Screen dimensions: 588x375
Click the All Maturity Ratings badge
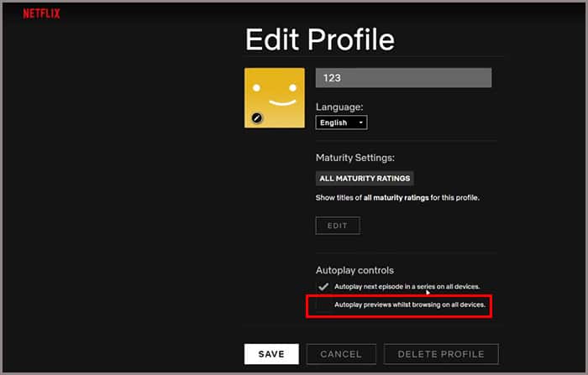(x=365, y=179)
